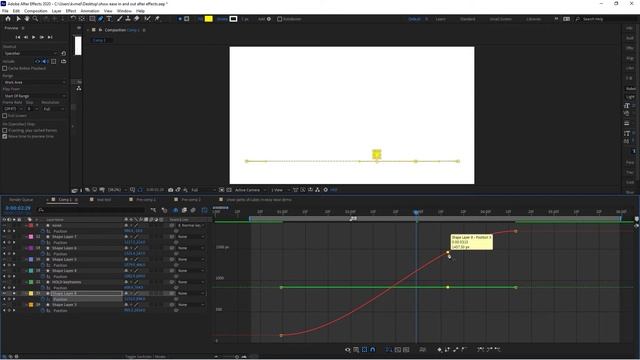This screenshot has width=640, height=360.
Task: Open the Shortcut Spacebar dropdown
Action: pyautogui.click(x=30, y=53)
